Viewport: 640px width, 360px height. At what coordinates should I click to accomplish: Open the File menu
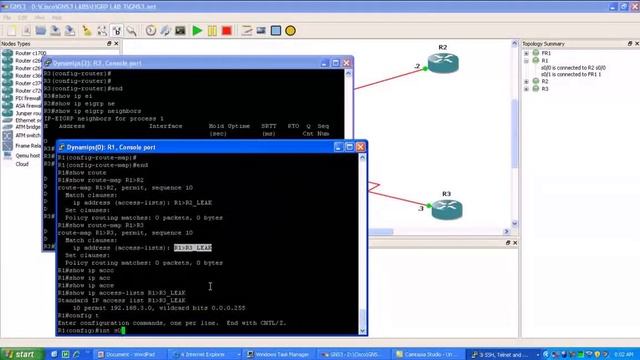click(x=7, y=18)
